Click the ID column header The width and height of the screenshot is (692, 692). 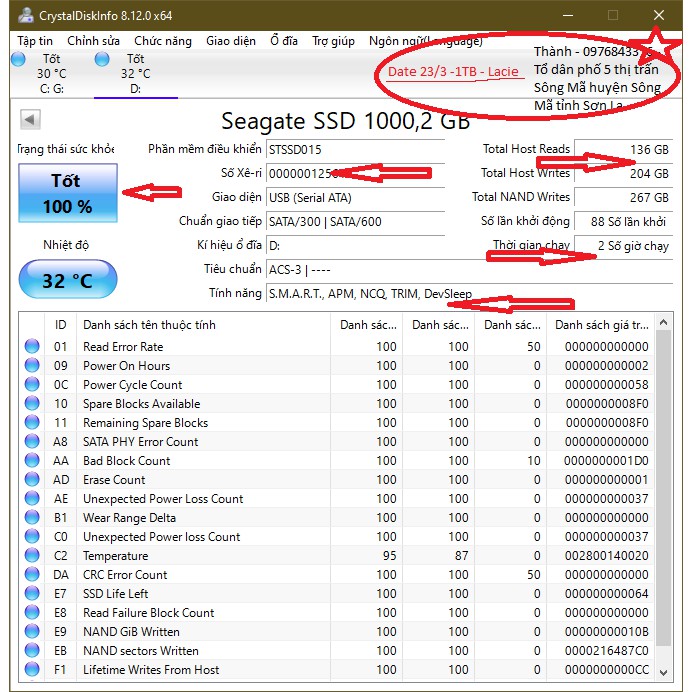[x=60, y=325]
